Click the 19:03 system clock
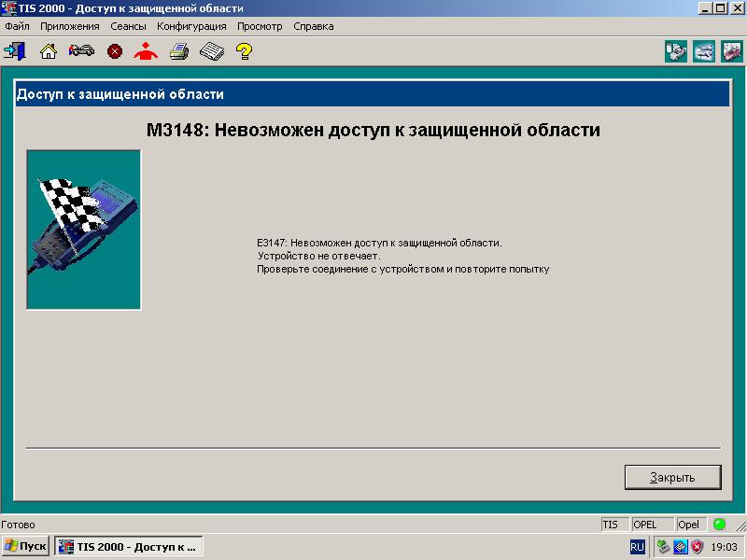747x560 pixels. point(725,547)
